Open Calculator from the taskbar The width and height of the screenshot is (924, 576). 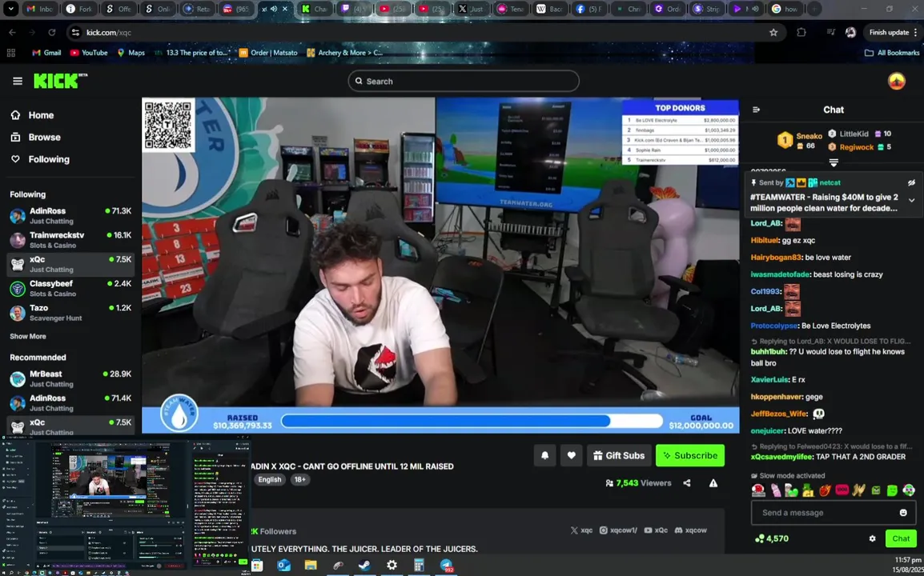(419, 566)
